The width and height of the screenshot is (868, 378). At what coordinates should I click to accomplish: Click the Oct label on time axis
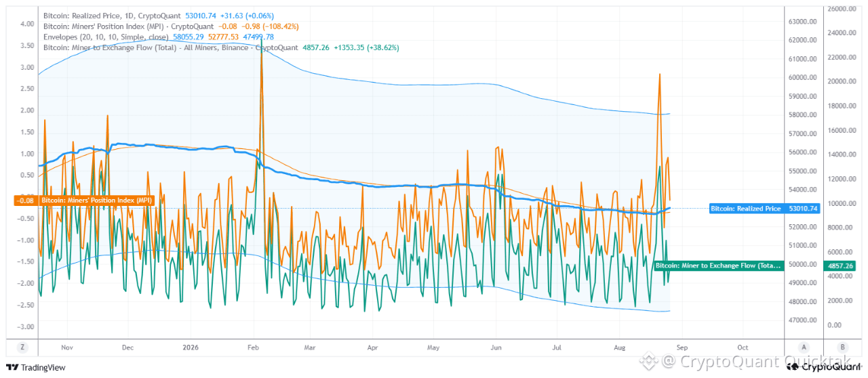(742, 346)
